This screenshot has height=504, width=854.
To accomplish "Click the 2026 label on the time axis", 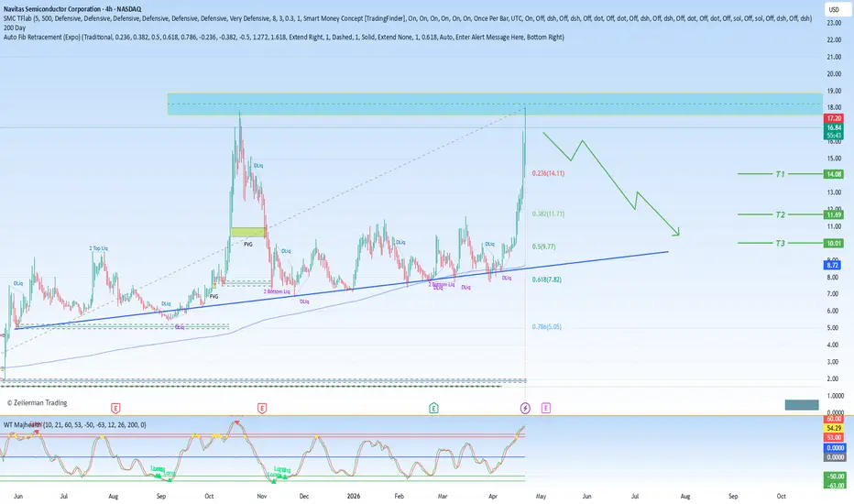I will tap(354, 497).
